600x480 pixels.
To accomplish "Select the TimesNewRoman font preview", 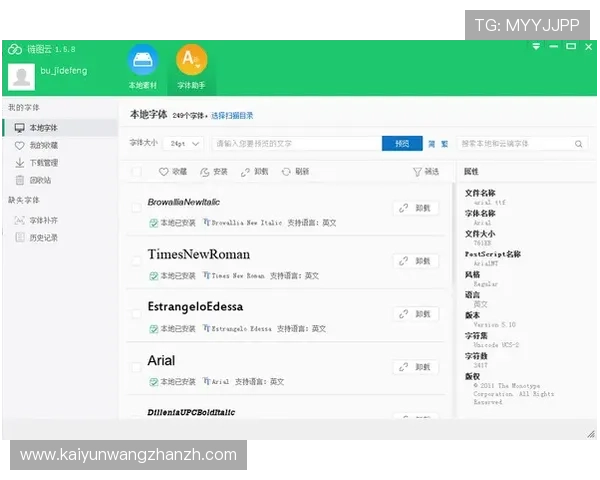I will (x=199, y=254).
